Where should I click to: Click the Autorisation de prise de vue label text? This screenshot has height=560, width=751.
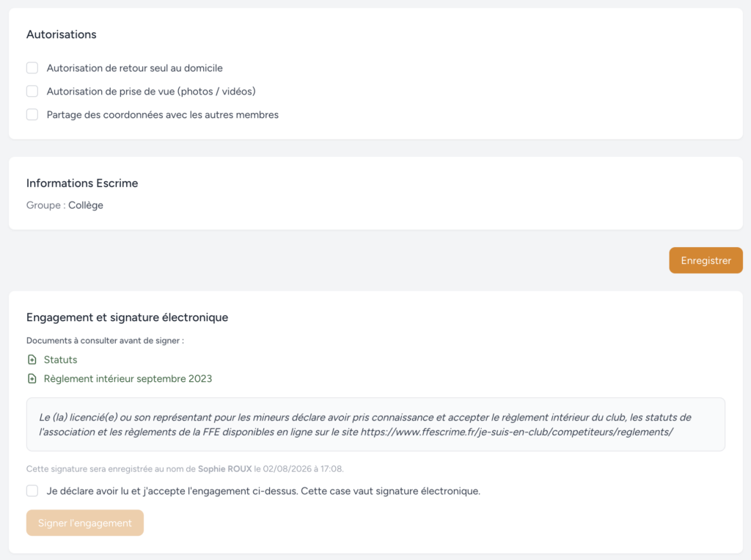[151, 91]
